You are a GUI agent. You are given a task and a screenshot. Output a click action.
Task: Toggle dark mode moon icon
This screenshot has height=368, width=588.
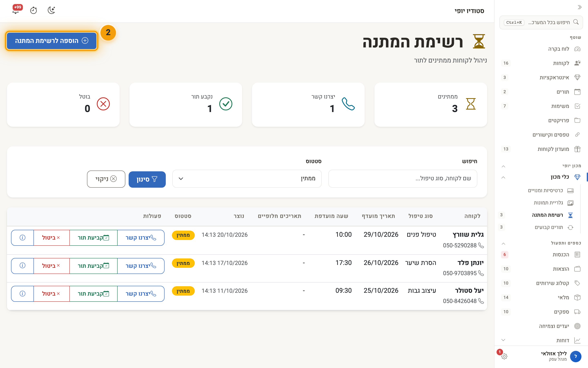(51, 10)
